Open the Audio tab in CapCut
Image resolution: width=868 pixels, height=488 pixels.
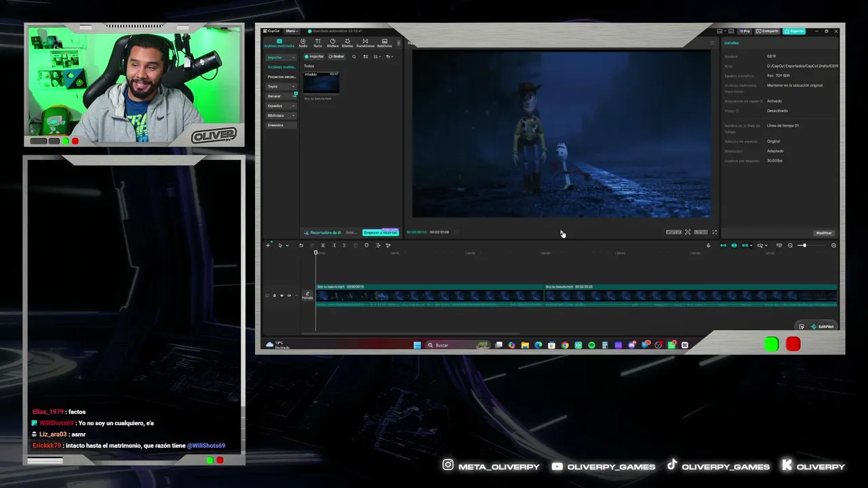click(303, 43)
